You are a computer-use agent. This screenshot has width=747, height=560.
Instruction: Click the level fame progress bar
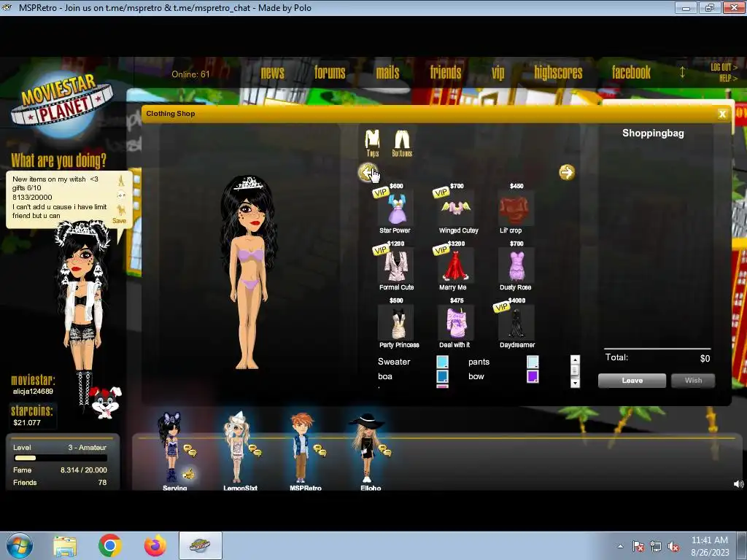point(61,458)
